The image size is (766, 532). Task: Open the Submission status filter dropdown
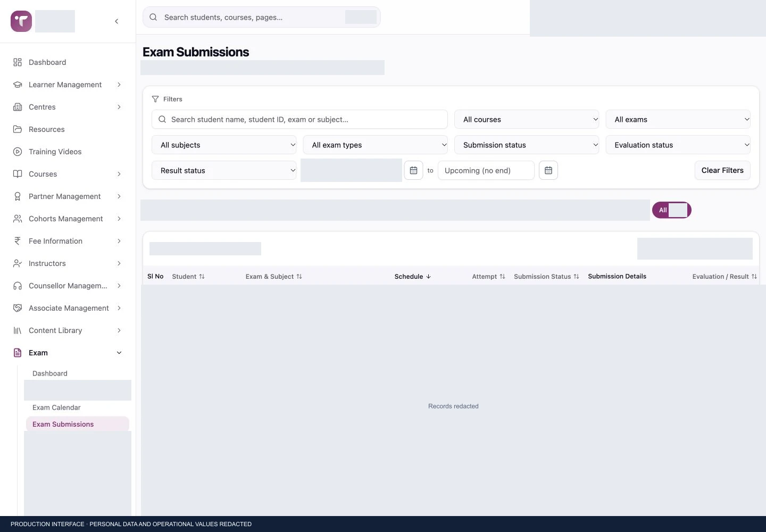527,145
